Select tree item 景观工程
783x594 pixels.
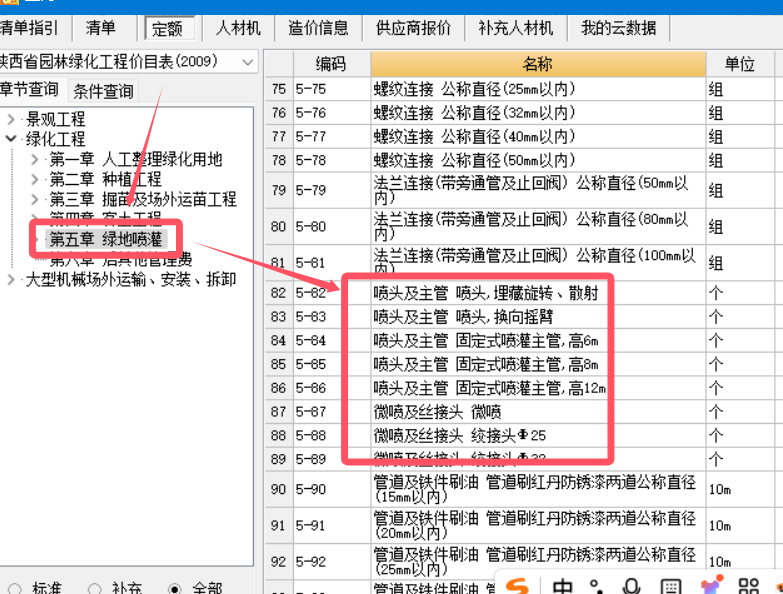coord(55,119)
